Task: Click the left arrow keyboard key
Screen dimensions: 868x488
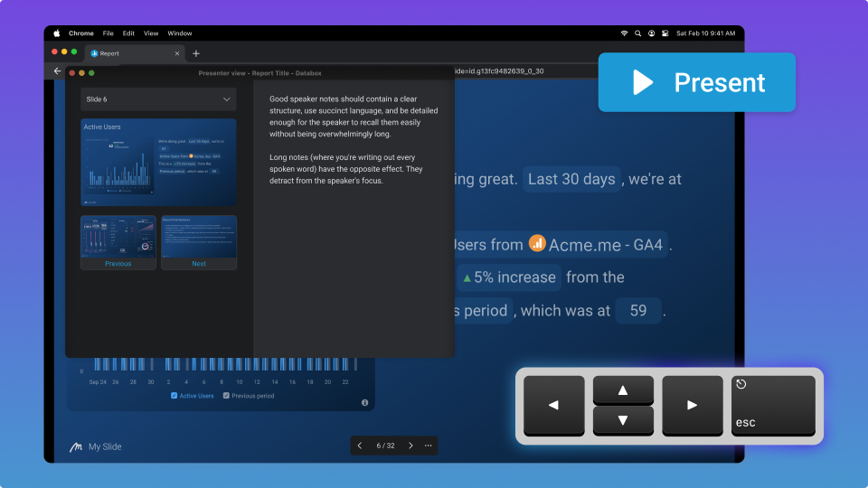Action: point(554,406)
